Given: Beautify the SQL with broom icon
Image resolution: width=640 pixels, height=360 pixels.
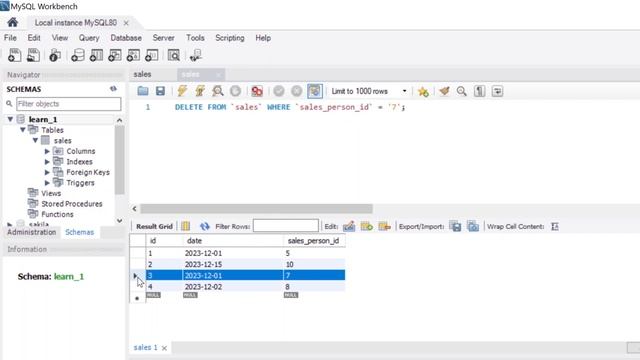Looking at the screenshot, I should pos(444,91).
